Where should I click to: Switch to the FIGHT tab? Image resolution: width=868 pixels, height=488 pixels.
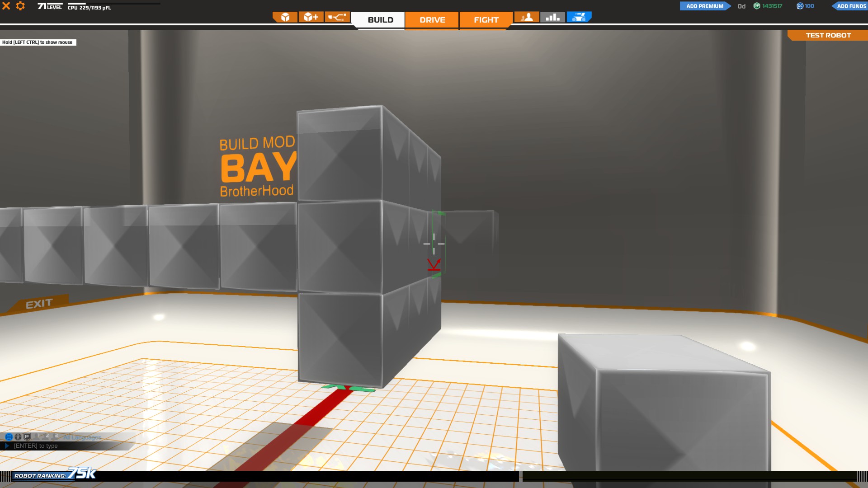click(486, 20)
